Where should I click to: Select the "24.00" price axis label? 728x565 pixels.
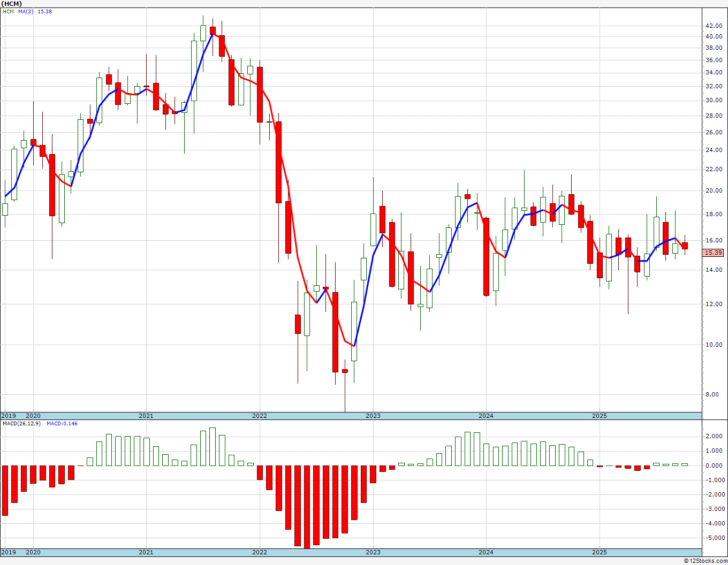tap(714, 150)
